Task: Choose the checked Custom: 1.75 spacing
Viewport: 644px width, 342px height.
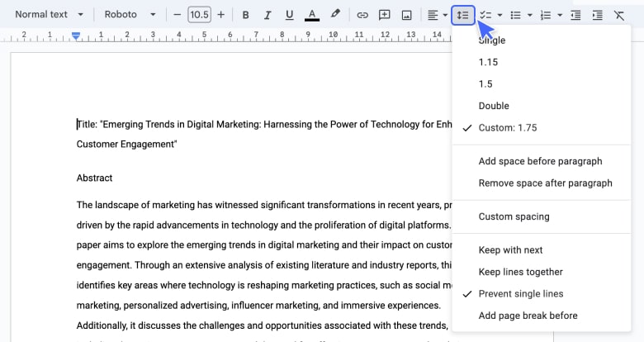Action: [542, 127]
